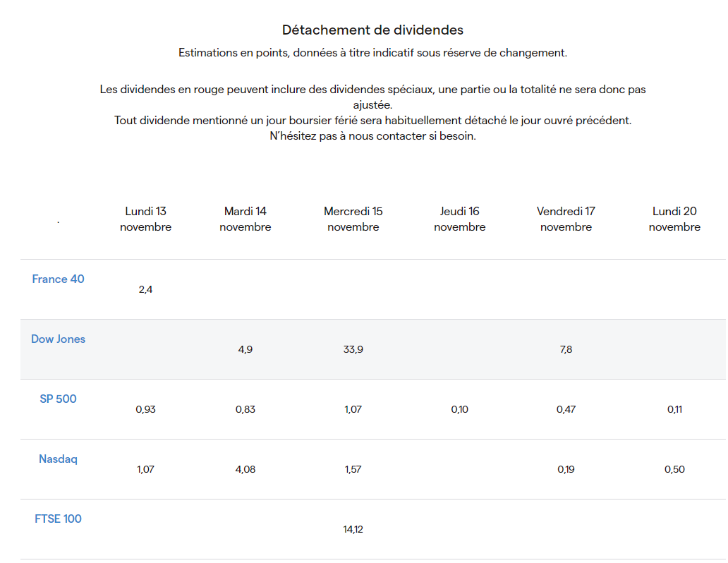Select SP 500 value 0,10
728x563 pixels.
tap(460, 409)
